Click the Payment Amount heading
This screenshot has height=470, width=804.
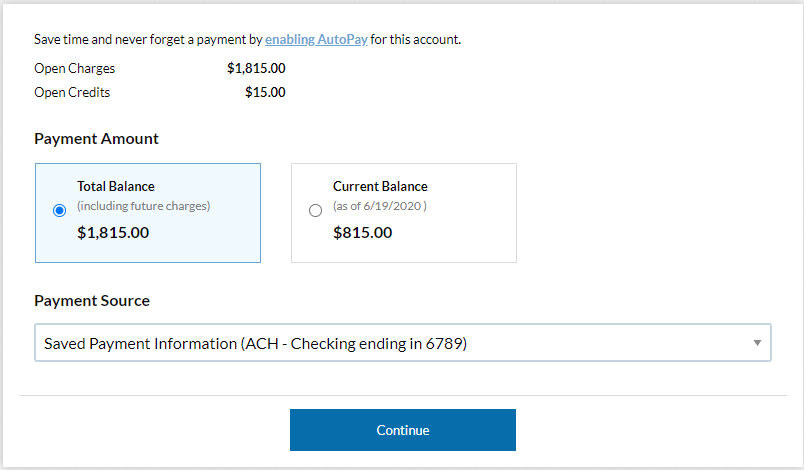96,139
